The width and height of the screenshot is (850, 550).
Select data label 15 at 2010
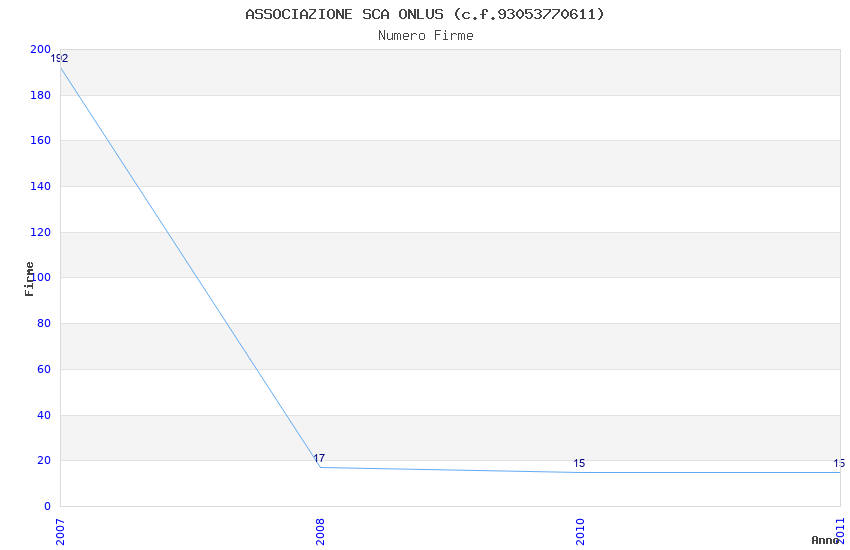pos(579,463)
